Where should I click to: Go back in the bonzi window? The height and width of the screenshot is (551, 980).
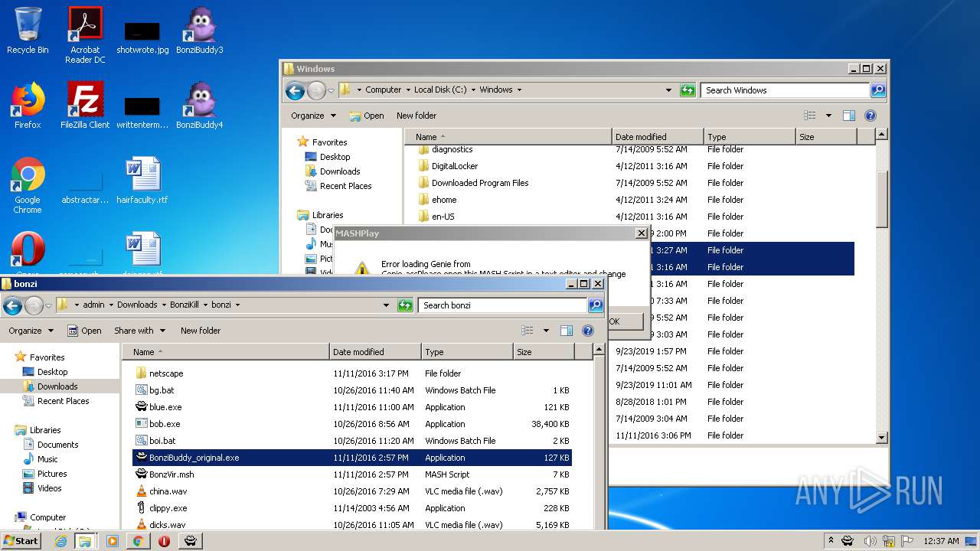click(x=12, y=305)
